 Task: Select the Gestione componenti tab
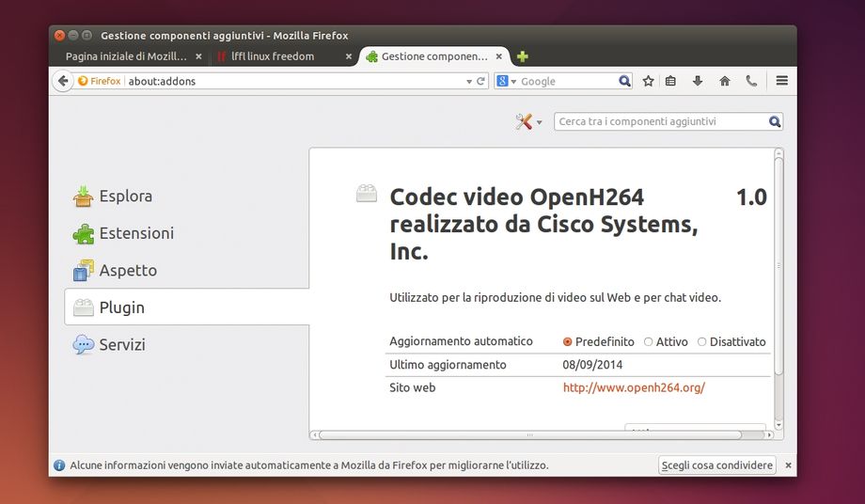point(434,56)
